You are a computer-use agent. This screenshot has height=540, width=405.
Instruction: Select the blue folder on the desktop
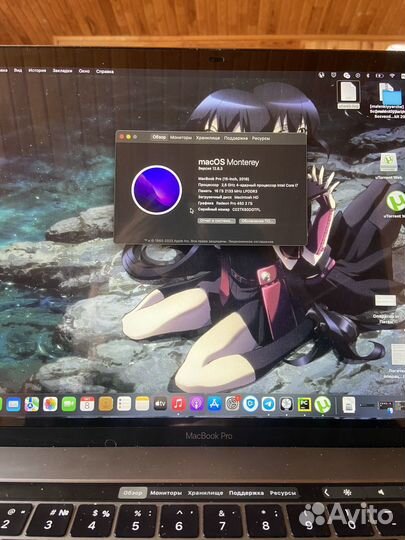pos(392,98)
